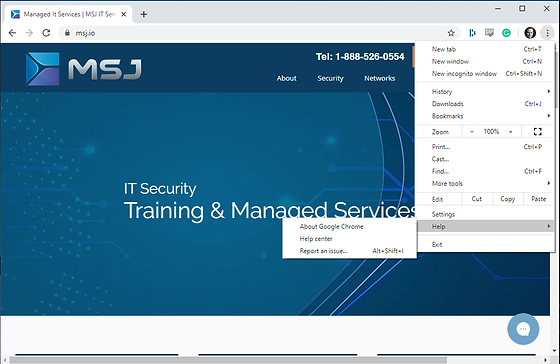The image size is (560, 364).
Task: Reload the msj.io page
Action: click(46, 33)
